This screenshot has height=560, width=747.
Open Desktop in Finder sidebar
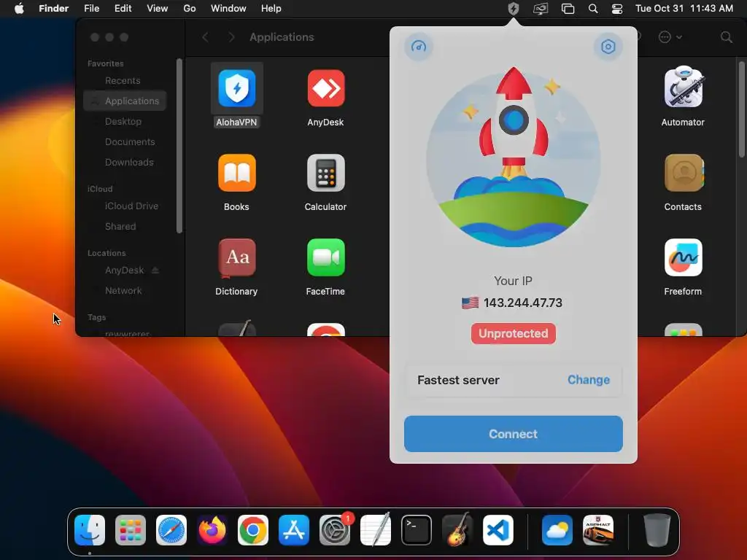125,122
